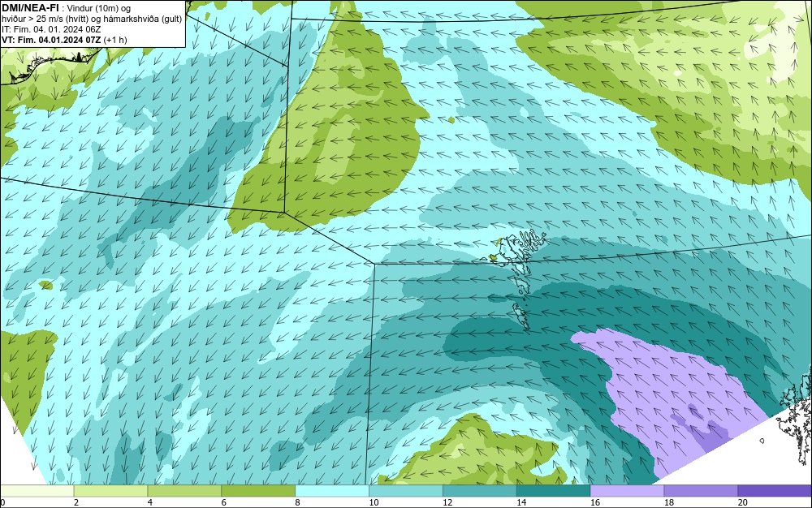Image resolution: width=812 pixels, height=508 pixels.
Task: Click the legend scale label '20'
Action: point(743,502)
